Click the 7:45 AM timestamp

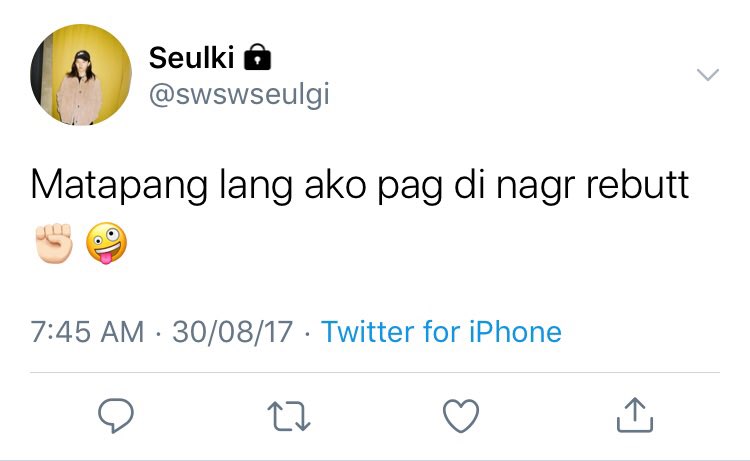point(87,332)
